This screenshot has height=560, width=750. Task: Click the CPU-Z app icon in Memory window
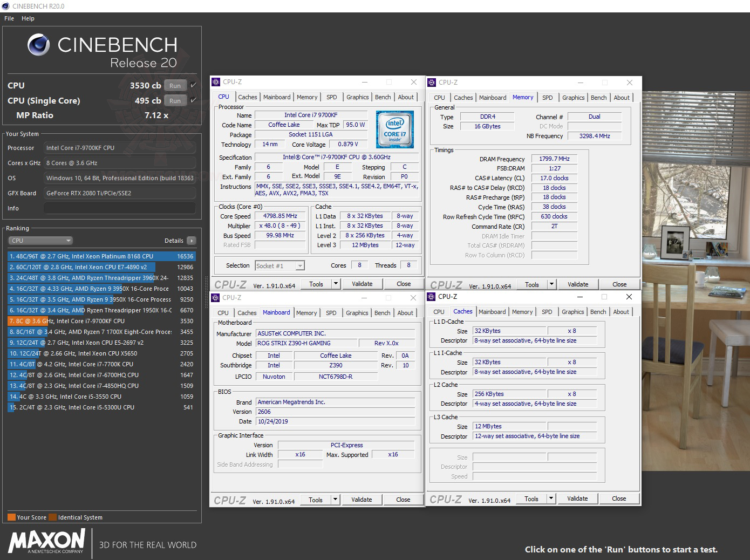[x=432, y=83]
